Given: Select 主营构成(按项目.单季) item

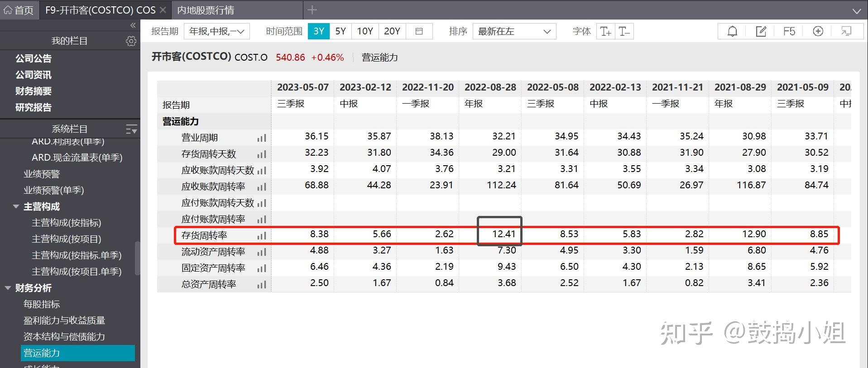Looking at the screenshot, I should (x=77, y=272).
